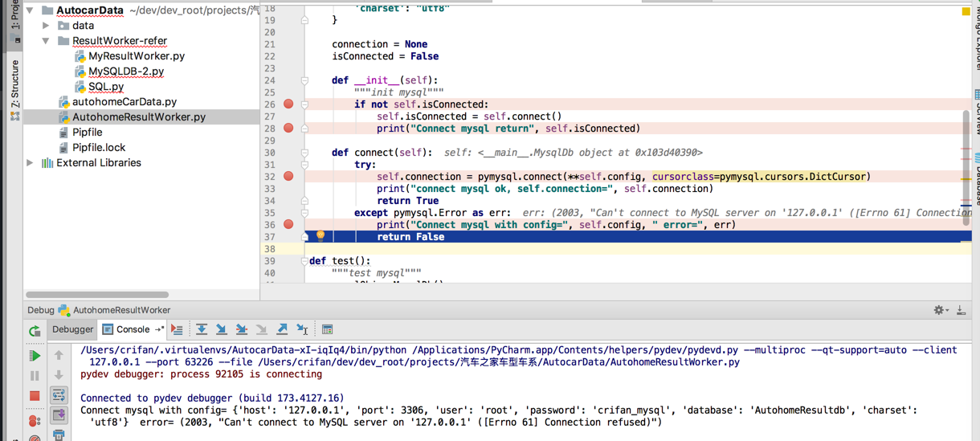Image resolution: width=980 pixels, height=441 pixels.
Task: Click Run to Cursor icon
Action: [302, 329]
